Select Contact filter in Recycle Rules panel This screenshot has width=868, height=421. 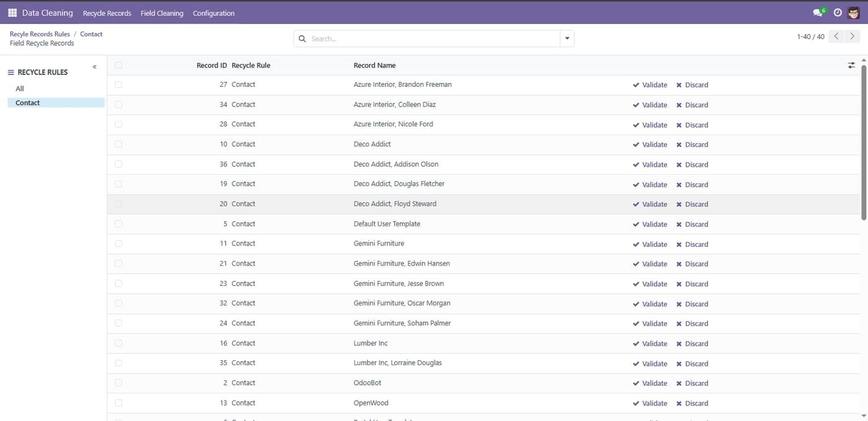[x=56, y=103]
